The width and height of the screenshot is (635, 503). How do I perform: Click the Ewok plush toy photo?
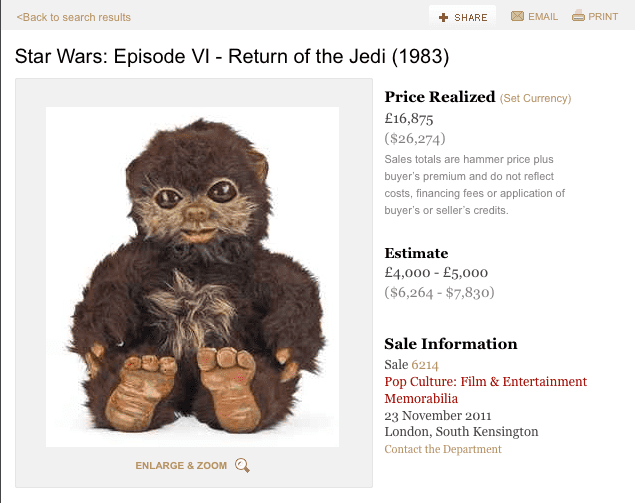pyautogui.click(x=192, y=277)
